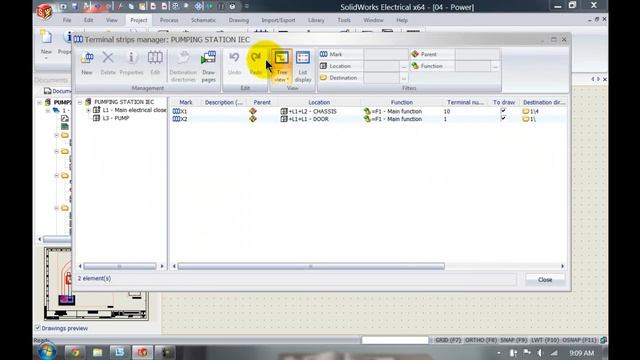Switch to the Drawing ribbon tab
Image resolution: width=640 pixels, height=360 pixels.
pos(239,20)
